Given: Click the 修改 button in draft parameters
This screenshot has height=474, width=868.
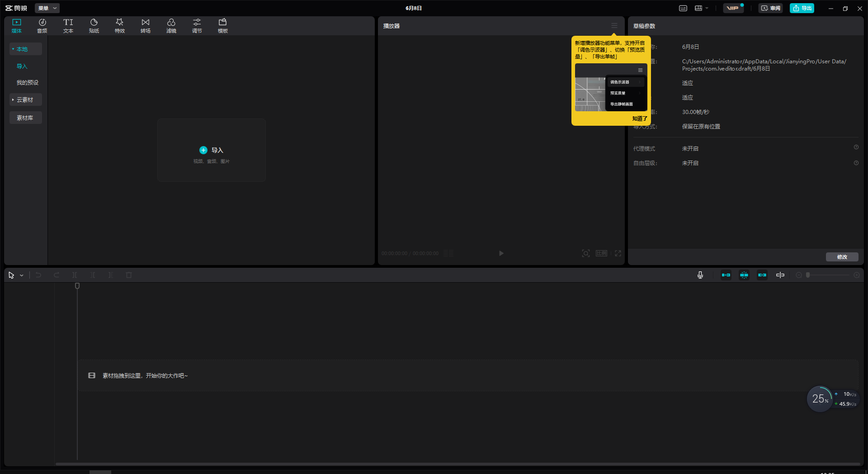Looking at the screenshot, I should (842, 257).
